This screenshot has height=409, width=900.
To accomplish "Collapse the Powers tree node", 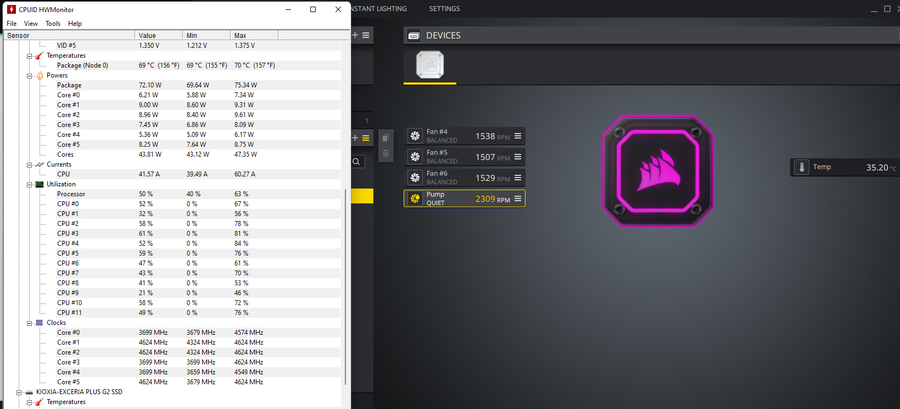I will 29,75.
